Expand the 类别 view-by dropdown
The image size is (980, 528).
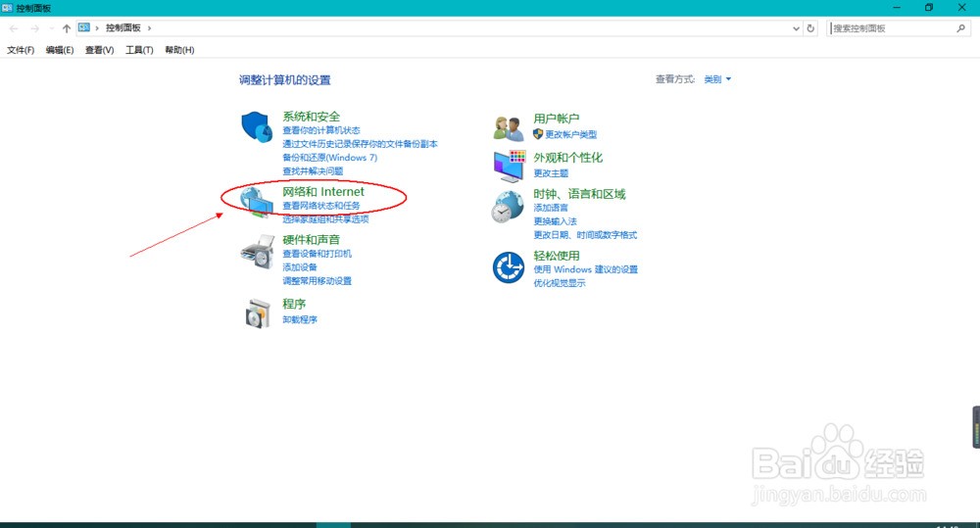717,79
